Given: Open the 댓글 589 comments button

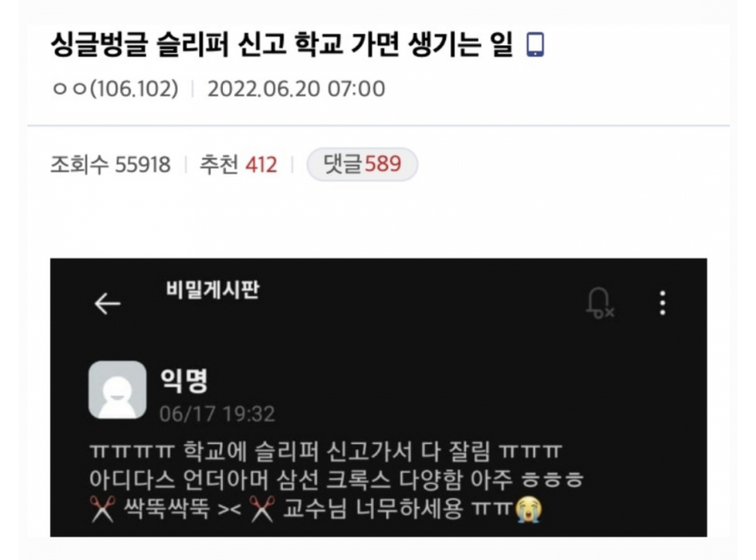Looking at the screenshot, I should (x=362, y=164).
